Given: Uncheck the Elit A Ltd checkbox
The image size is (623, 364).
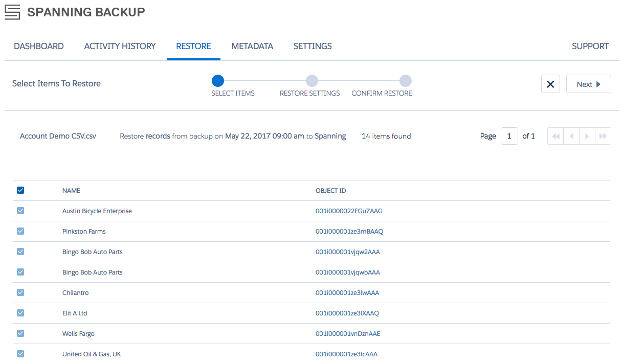Looking at the screenshot, I should point(20,313).
